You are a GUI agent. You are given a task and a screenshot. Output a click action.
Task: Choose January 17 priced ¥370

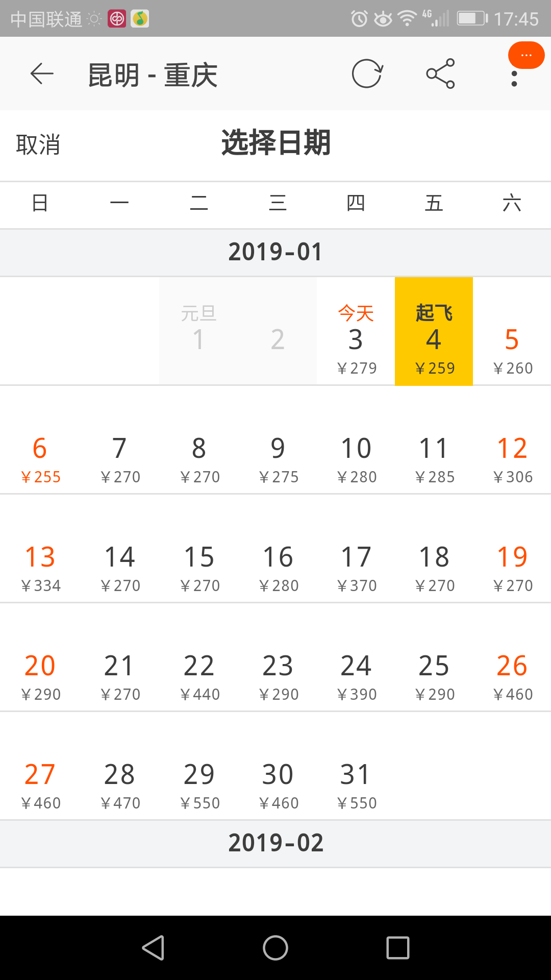356,549
